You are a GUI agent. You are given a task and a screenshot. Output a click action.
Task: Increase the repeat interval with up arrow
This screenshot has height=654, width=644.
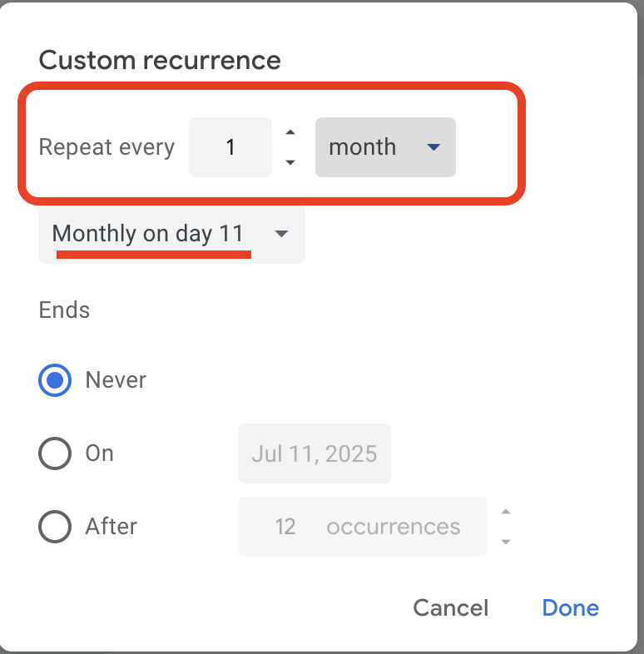coord(290,132)
